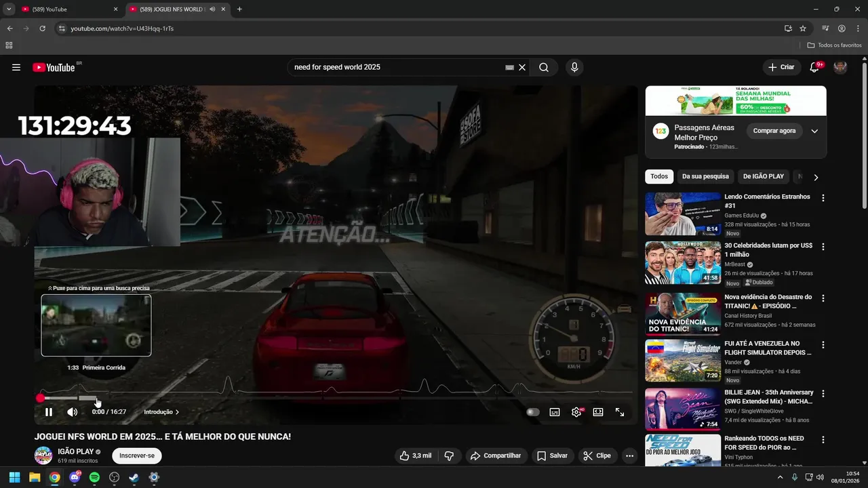Open the YouTube hamburger guide menu
The width and height of the screenshot is (868, 488).
(x=16, y=67)
